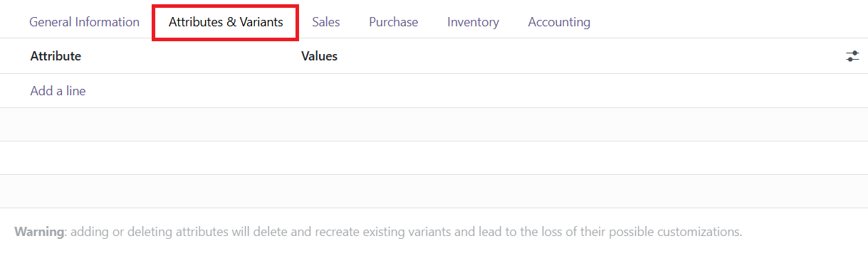Click the Add a line link
868x268 pixels.
pyautogui.click(x=58, y=91)
